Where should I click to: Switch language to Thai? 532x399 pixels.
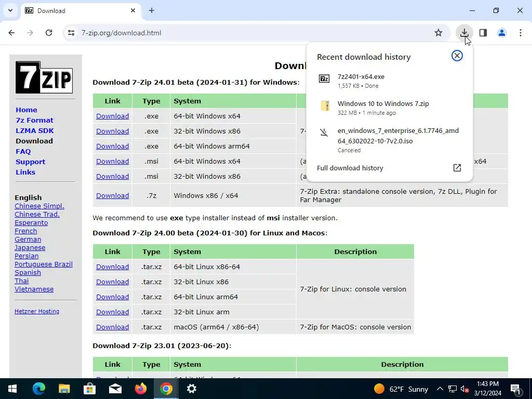[22, 281]
